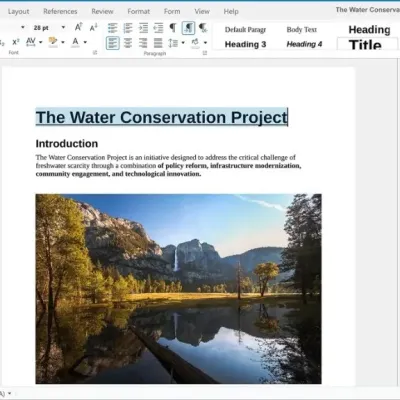Decrease paragraph indent

tap(158, 28)
